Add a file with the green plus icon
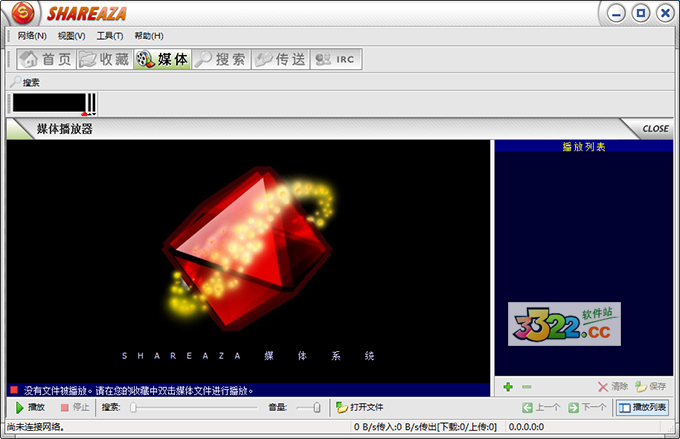Viewport: 680px width, 439px height. coord(508,386)
